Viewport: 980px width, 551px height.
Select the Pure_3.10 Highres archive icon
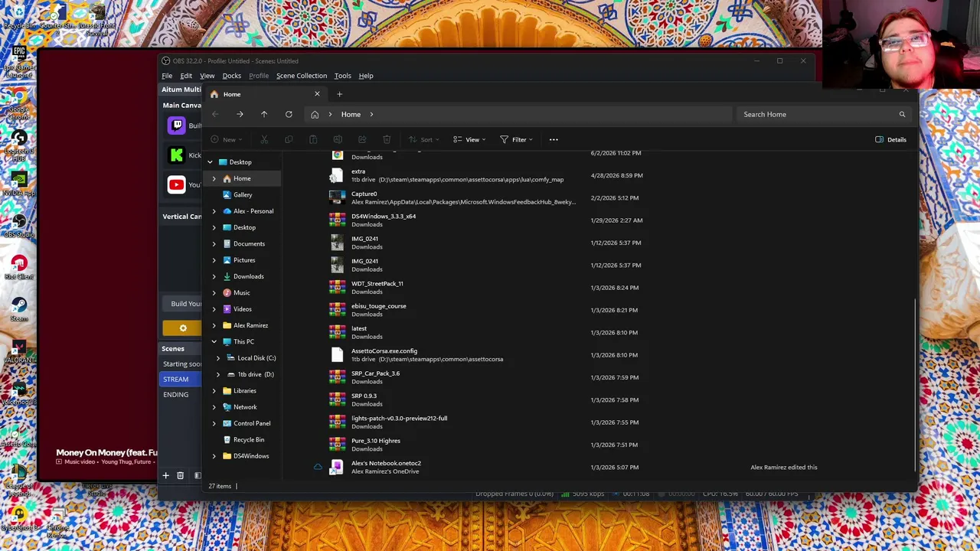337,445
